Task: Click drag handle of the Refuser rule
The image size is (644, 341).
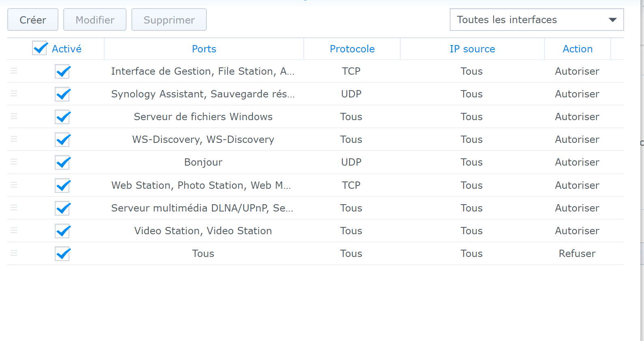Action: (14, 253)
